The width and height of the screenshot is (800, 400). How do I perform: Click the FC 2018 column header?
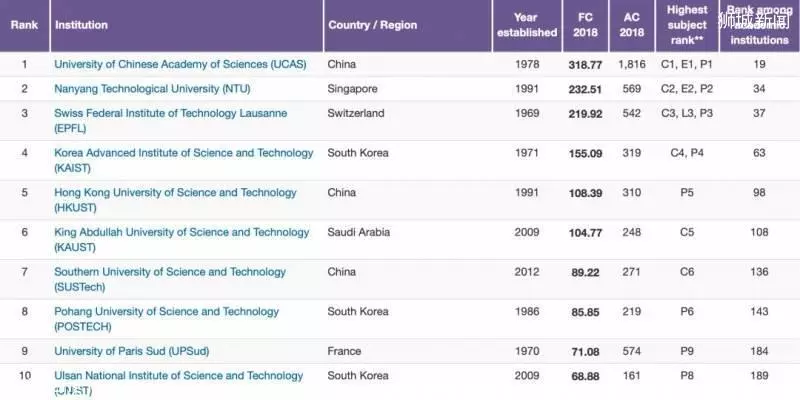coord(585,25)
